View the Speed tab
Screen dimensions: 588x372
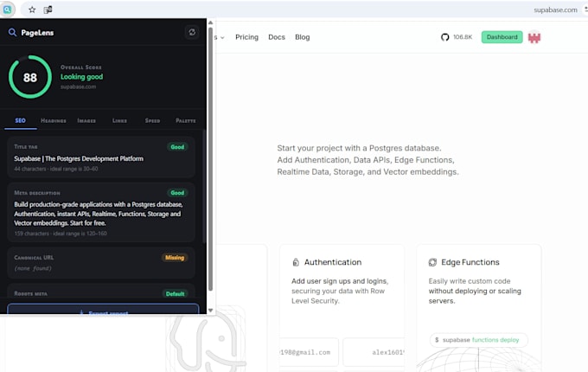(x=153, y=120)
